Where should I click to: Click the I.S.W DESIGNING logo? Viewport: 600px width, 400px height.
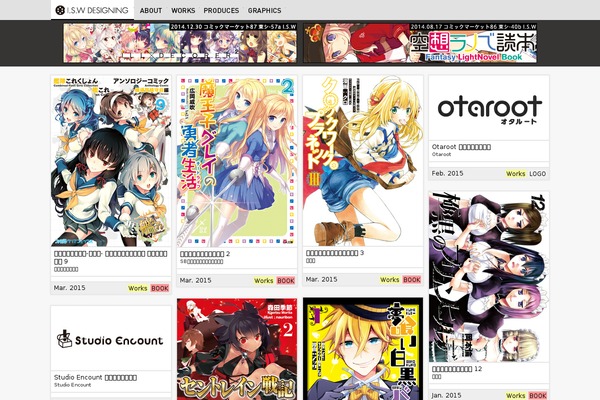[92, 10]
